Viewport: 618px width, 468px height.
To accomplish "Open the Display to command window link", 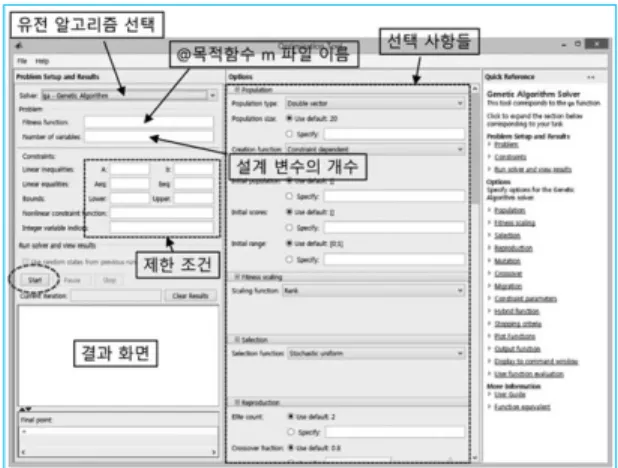I will tap(536, 362).
